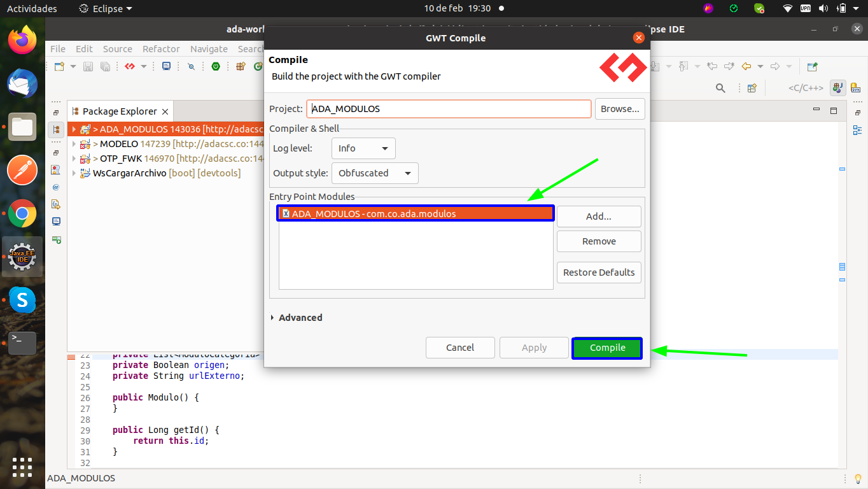Screen dimensions: 868x489
Task: Open the Log level dropdown
Action: tap(363, 148)
